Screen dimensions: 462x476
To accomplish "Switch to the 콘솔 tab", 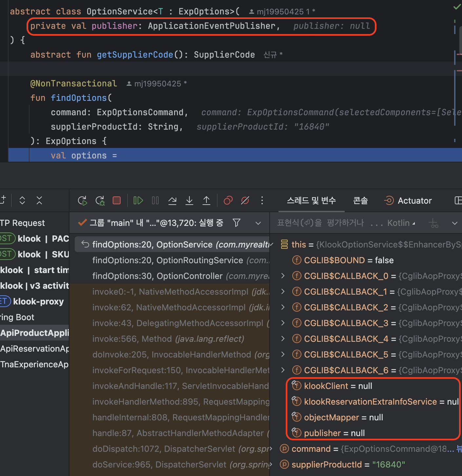I will point(360,200).
